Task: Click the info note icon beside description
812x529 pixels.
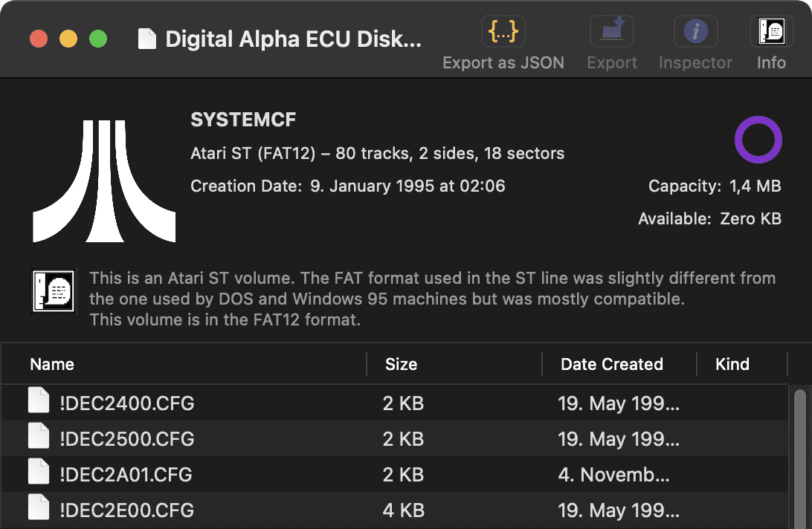Action: click(53, 291)
